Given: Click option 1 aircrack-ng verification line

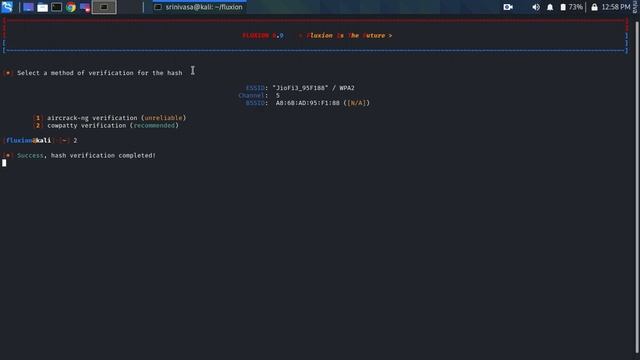Looking at the screenshot, I should [109, 118].
